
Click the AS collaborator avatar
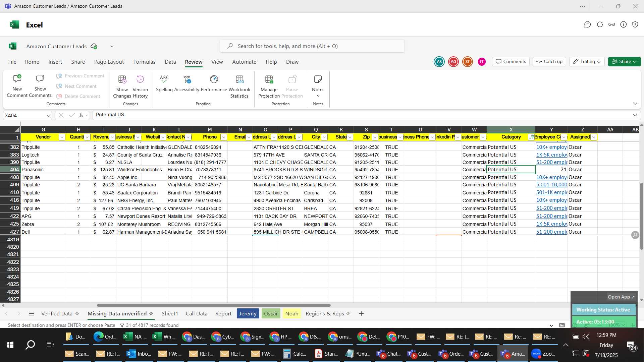pos(439,62)
